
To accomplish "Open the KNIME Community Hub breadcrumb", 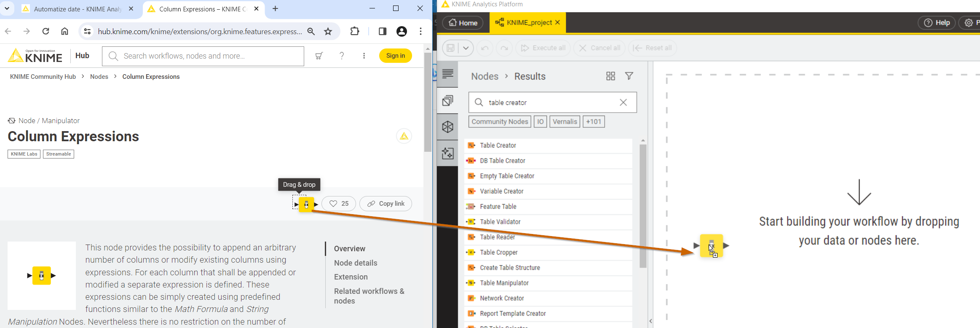I will point(43,77).
